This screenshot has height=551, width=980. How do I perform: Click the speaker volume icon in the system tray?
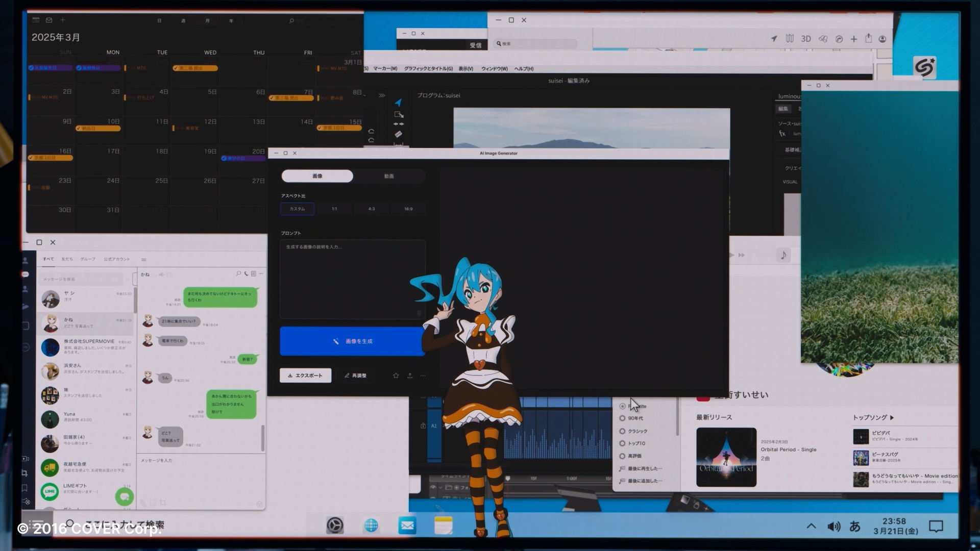pos(834,527)
